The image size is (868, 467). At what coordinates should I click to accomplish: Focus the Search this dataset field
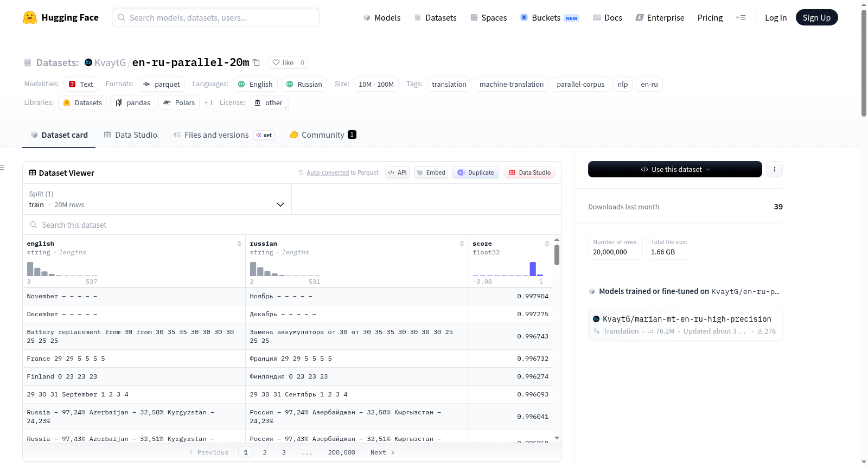tap(292, 225)
